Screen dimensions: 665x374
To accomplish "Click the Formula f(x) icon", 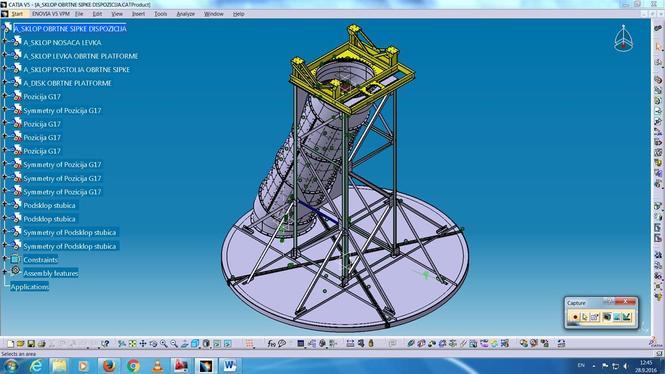I will 271,343.
